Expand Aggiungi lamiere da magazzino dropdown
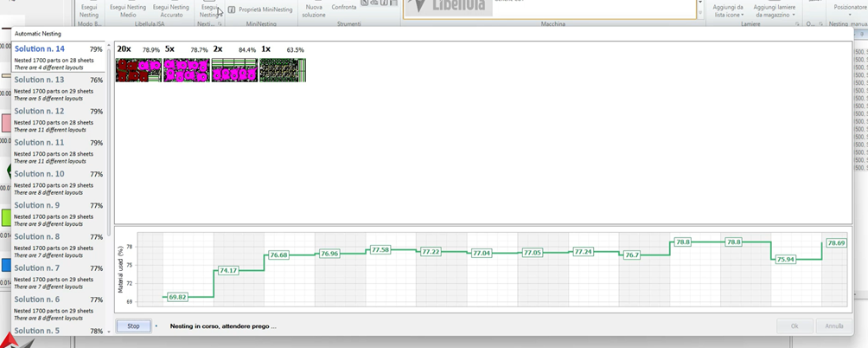Image resolution: width=868 pixels, height=348 pixels. point(775,11)
